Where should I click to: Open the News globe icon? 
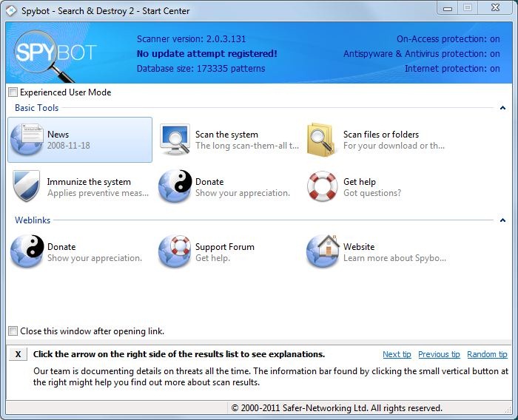(x=27, y=139)
